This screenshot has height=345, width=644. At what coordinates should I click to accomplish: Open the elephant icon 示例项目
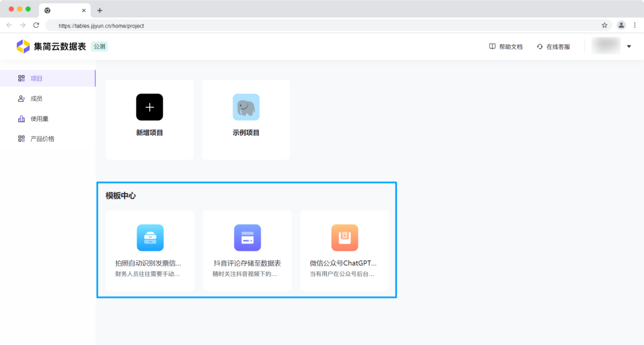pos(246,107)
